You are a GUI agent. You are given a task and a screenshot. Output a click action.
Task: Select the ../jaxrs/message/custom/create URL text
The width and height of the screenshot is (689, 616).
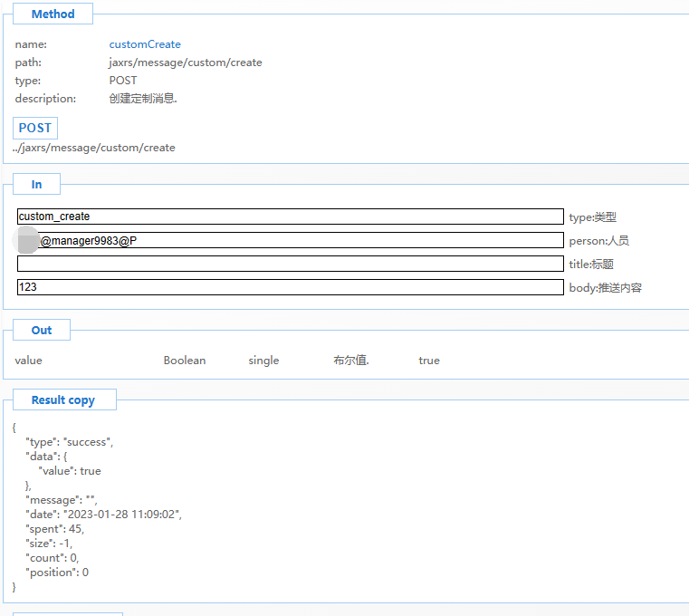coord(94,148)
